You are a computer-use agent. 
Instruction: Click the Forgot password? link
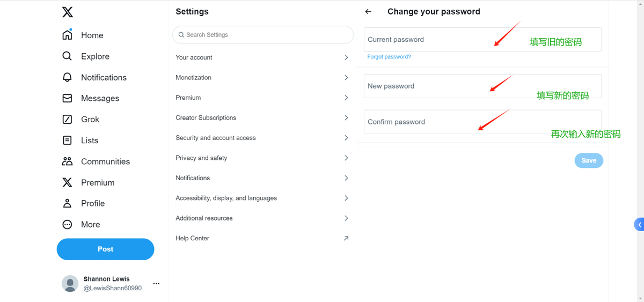389,57
